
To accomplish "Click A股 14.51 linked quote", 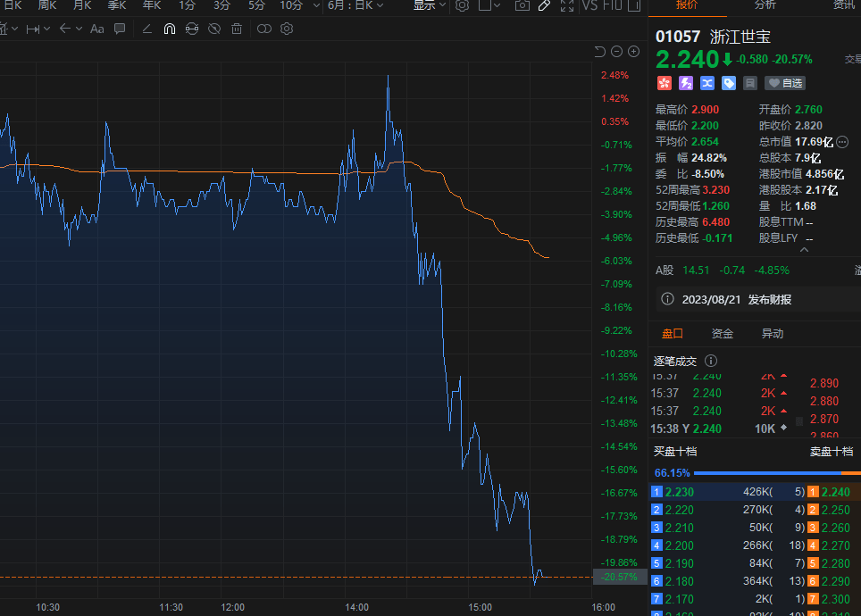I will click(x=722, y=271).
